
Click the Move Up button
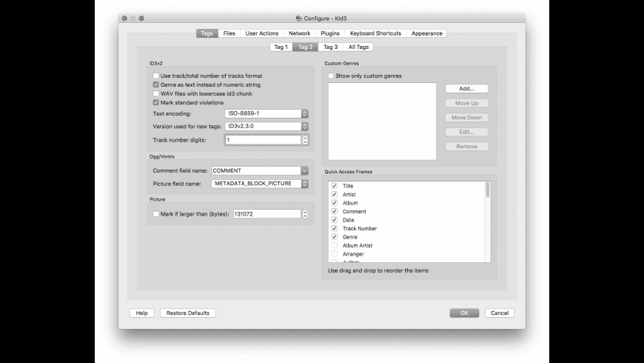click(466, 103)
